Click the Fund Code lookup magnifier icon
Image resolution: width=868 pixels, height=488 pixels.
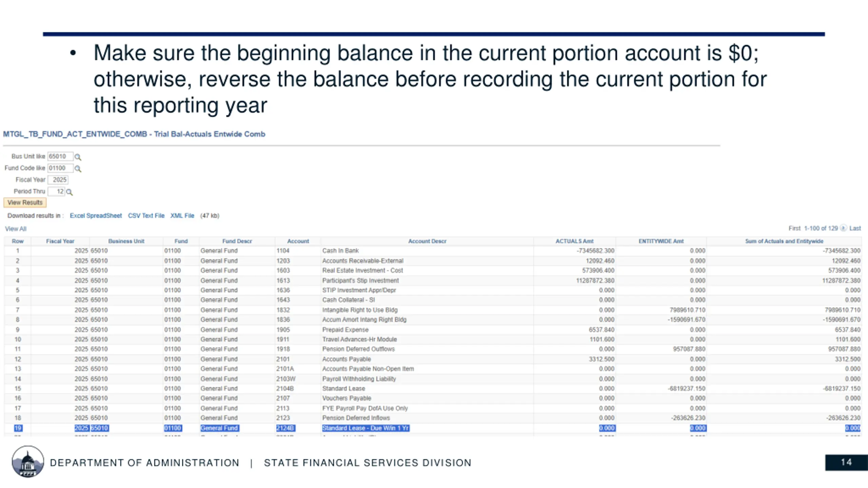tap(78, 168)
